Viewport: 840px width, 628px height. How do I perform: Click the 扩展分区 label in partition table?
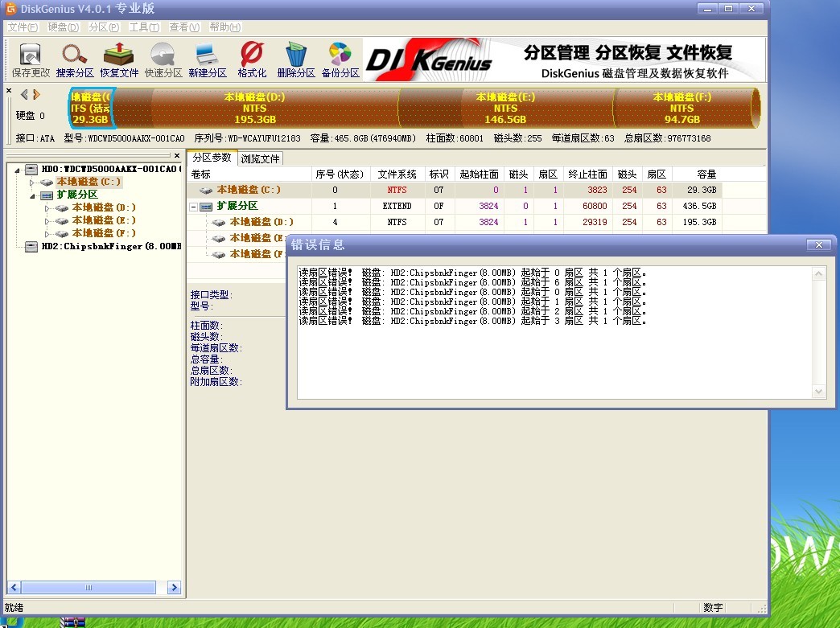point(237,206)
